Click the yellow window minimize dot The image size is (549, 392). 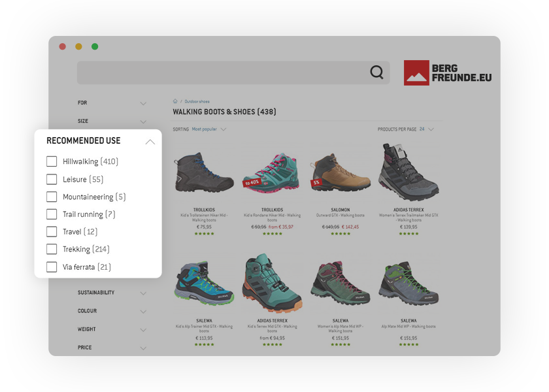point(79,46)
